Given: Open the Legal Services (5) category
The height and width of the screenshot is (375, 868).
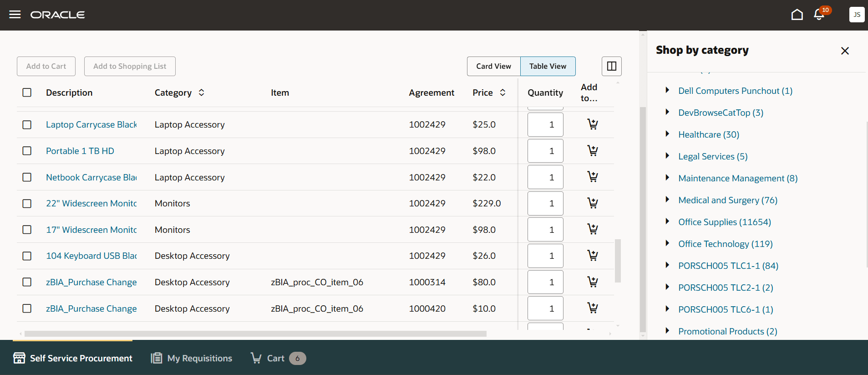Looking at the screenshot, I should coord(713,156).
